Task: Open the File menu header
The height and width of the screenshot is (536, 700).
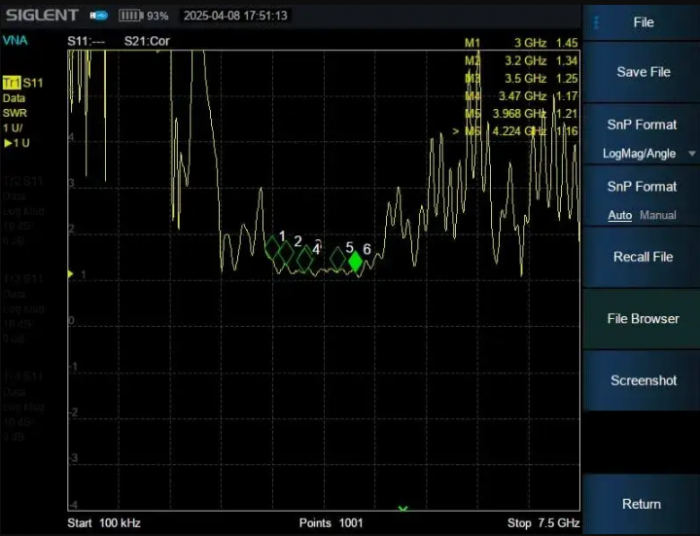Action: click(641, 22)
